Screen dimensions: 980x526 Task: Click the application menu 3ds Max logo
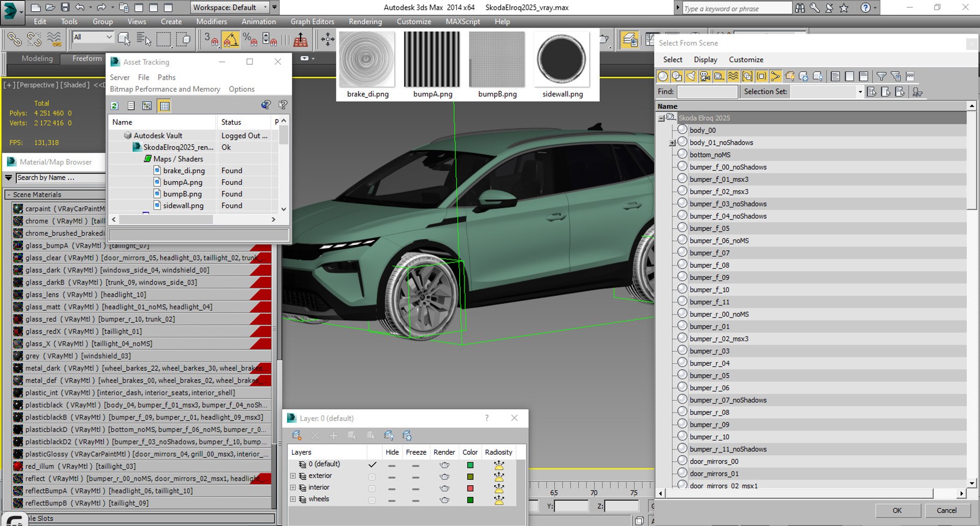[x=12, y=12]
